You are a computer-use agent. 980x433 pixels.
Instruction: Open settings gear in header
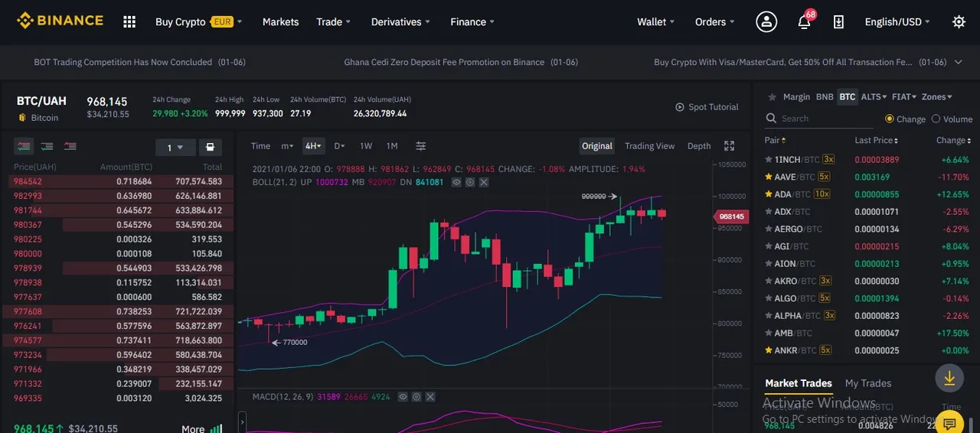click(959, 22)
